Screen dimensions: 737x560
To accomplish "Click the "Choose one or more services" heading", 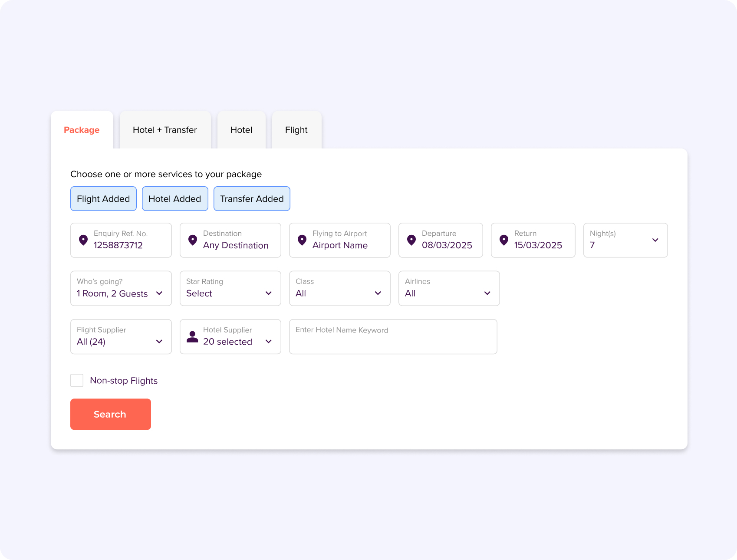I will pyautogui.click(x=166, y=174).
